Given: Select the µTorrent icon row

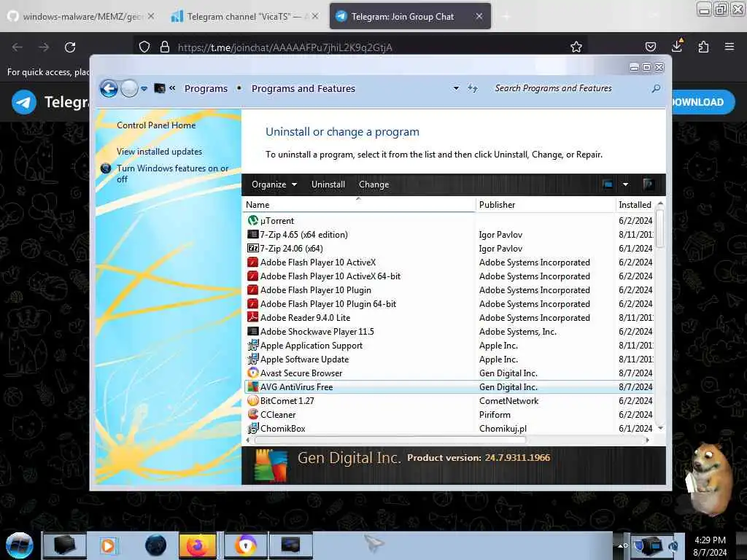Looking at the screenshot, I should tap(253, 220).
